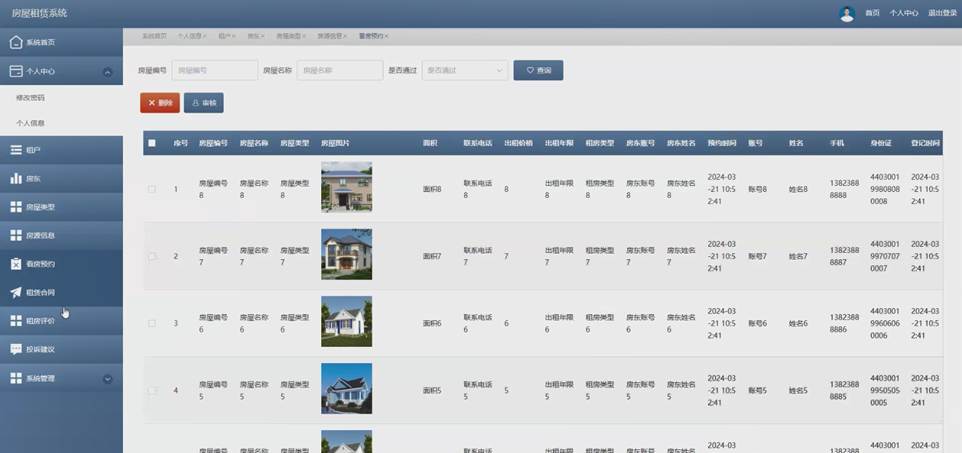Click the 投诉建议 chat bubble icon
This screenshot has width=962, height=453.
(x=16, y=349)
